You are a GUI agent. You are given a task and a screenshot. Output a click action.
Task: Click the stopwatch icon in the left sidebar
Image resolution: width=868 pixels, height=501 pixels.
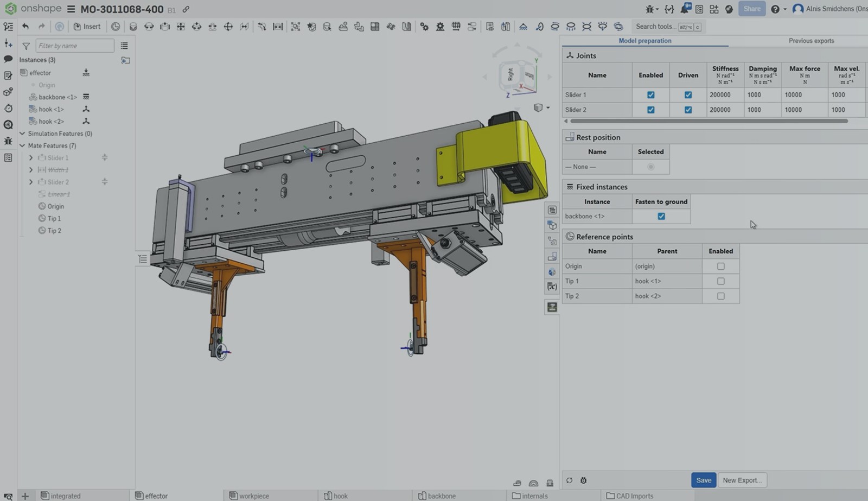(8, 108)
